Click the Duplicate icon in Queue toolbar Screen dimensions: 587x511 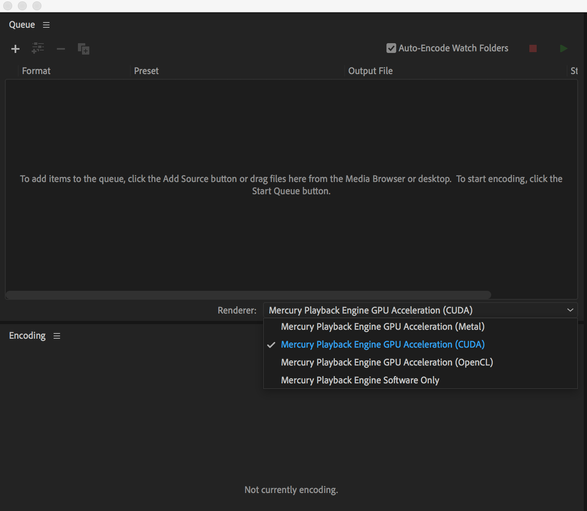point(83,49)
